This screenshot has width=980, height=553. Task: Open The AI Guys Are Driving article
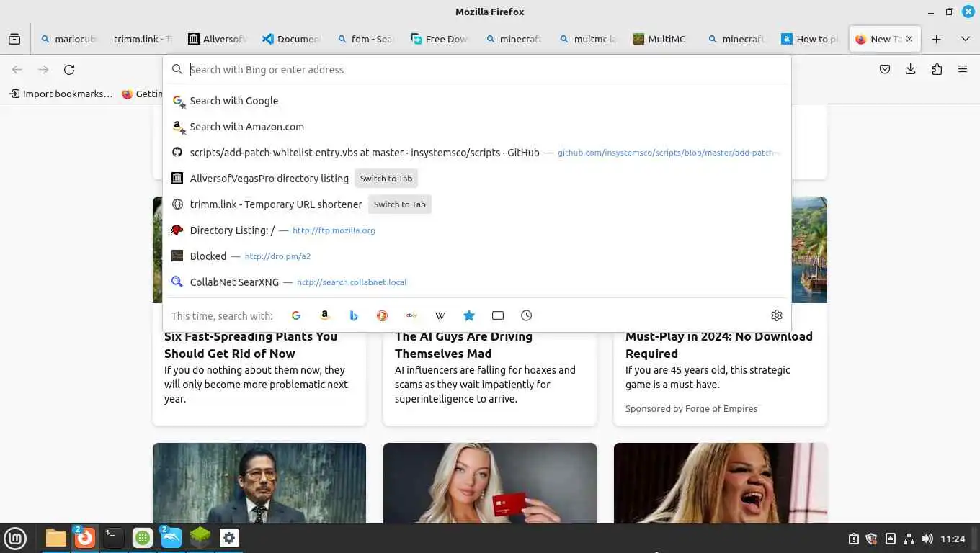463,345
